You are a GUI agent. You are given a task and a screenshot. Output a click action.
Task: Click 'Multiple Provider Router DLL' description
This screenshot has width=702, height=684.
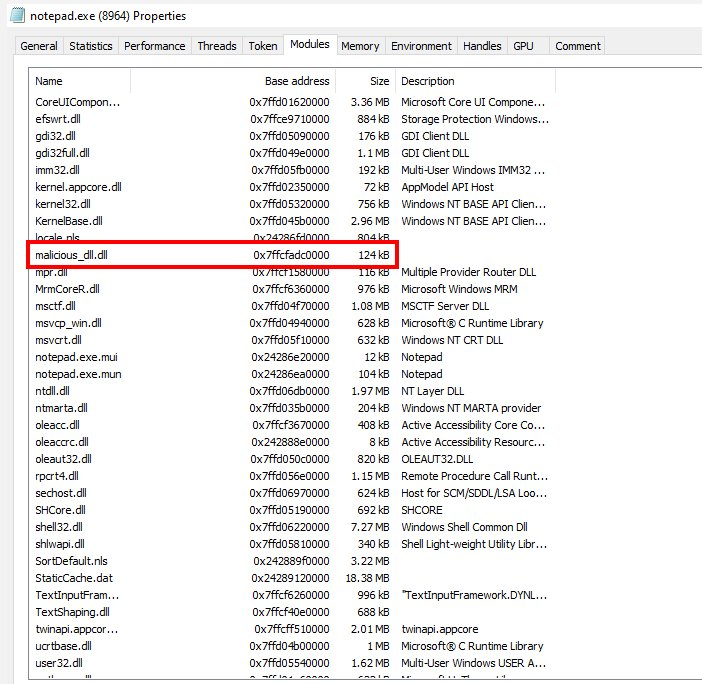[x=468, y=272]
